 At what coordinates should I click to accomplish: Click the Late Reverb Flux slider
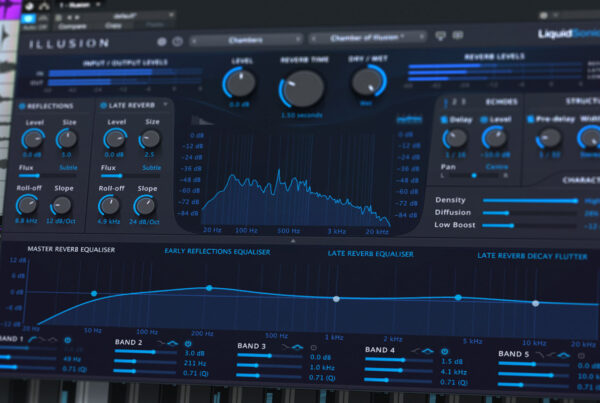tap(130, 176)
